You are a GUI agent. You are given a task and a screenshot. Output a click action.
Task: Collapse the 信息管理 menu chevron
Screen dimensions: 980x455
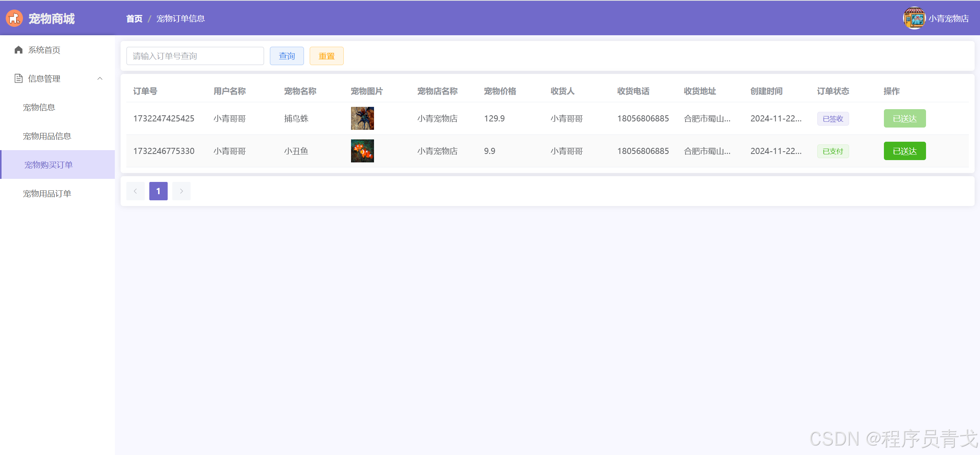[100, 79]
